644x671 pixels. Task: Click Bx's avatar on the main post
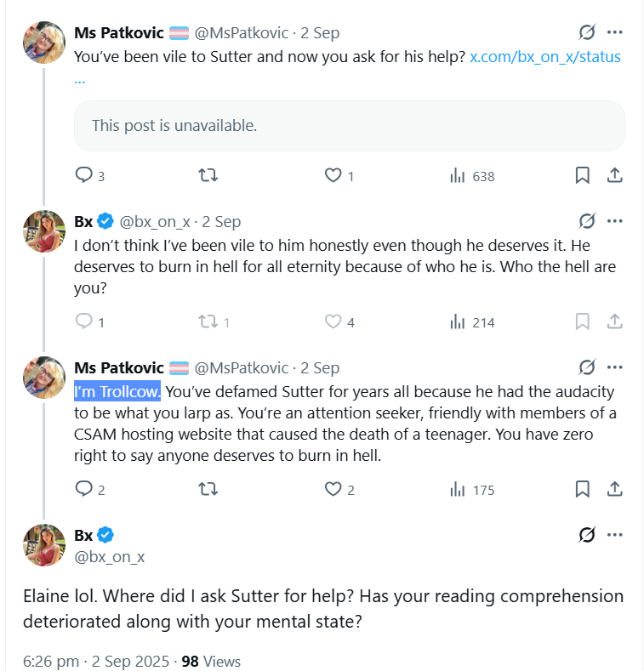pyautogui.click(x=44, y=545)
